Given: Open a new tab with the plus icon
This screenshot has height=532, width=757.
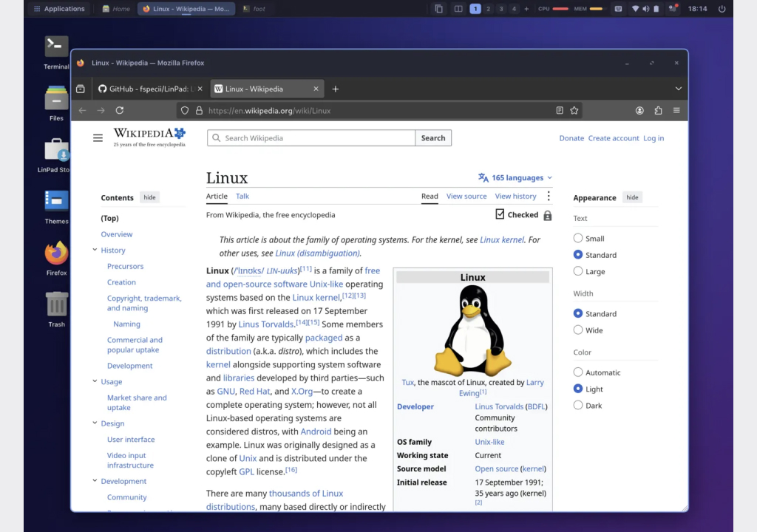Looking at the screenshot, I should 336,89.
